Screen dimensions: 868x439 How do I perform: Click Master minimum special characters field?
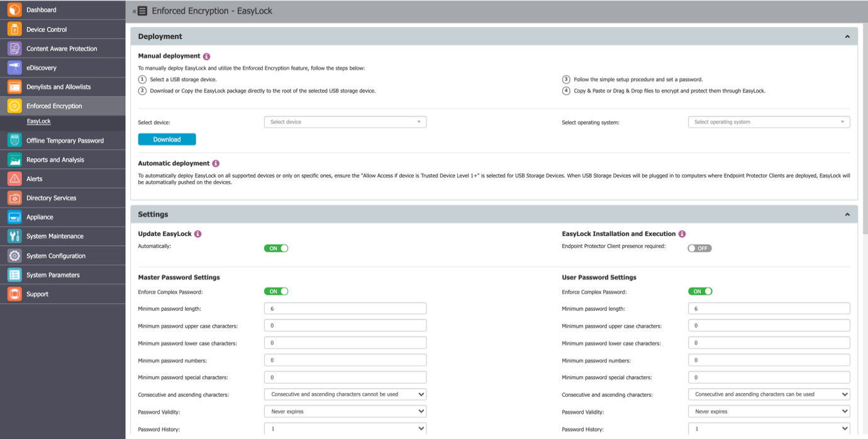(x=345, y=377)
